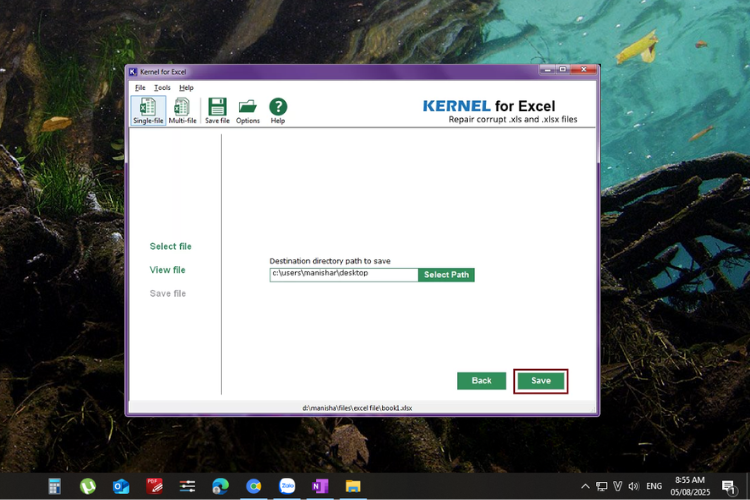The image size is (750, 500).
Task: Click the Select Path button
Action: (x=446, y=275)
